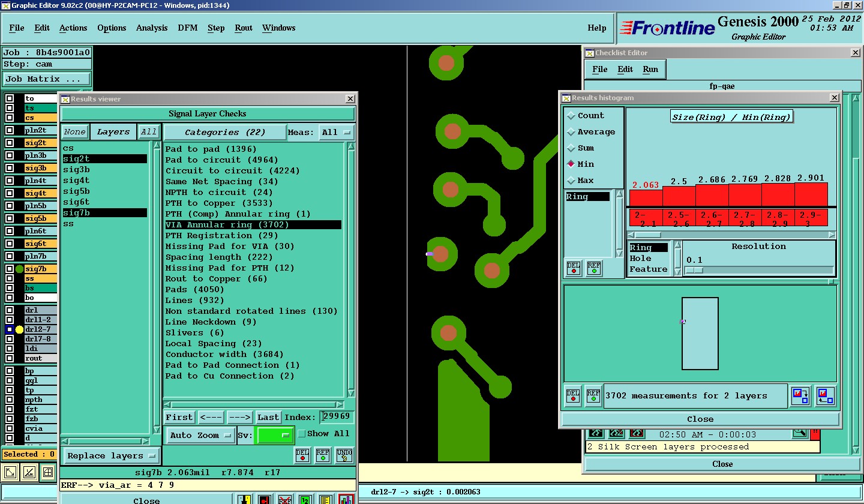Click the yellow report list icon

pyautogui.click(x=325, y=500)
